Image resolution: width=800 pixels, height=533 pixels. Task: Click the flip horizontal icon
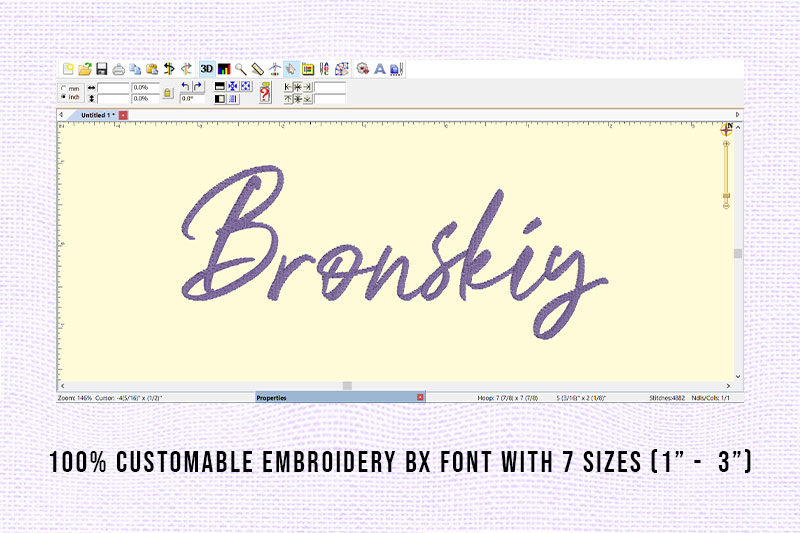coord(220,98)
